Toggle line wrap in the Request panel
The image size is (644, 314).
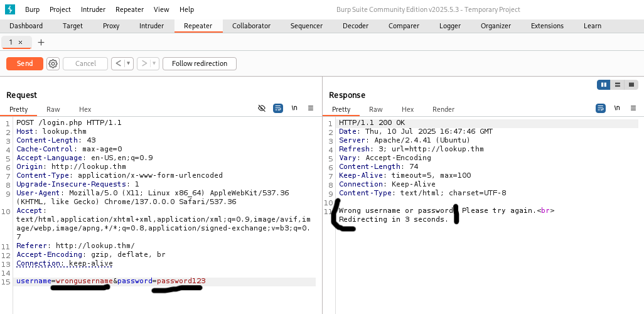pyautogui.click(x=278, y=109)
